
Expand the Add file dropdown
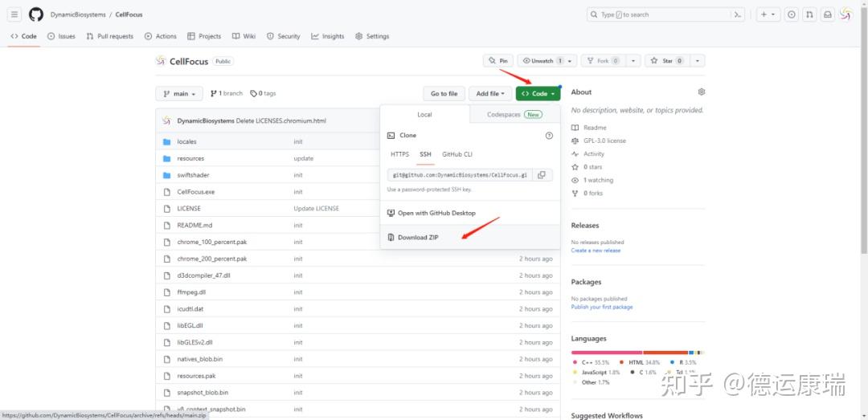pyautogui.click(x=490, y=94)
